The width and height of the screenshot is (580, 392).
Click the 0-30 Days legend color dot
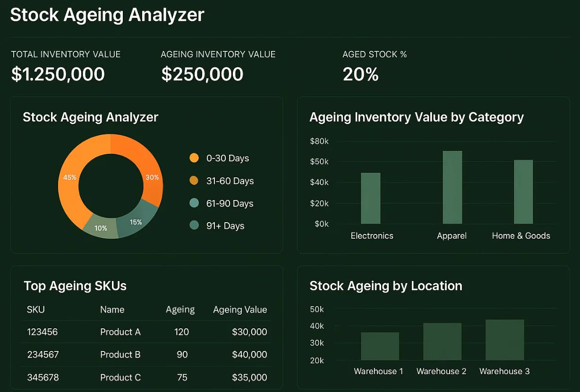[194, 158]
